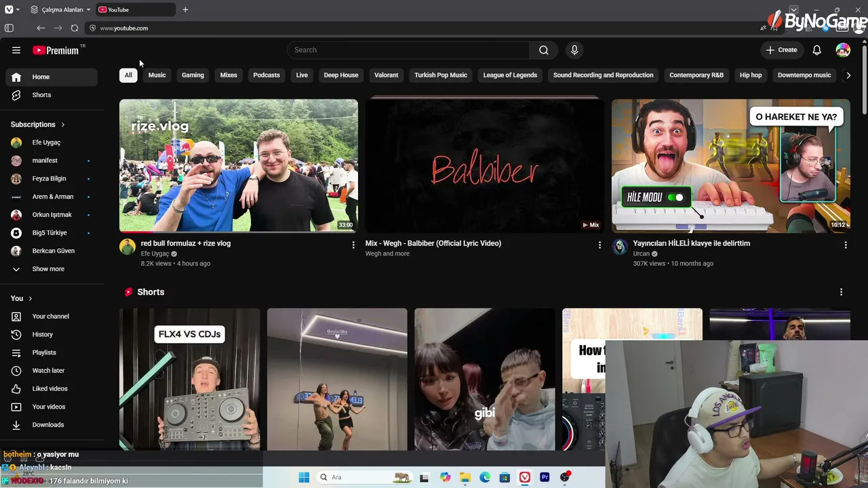This screenshot has height=488, width=868.
Task: Open Big5 Türkiye subscription channel
Action: click(x=52, y=233)
